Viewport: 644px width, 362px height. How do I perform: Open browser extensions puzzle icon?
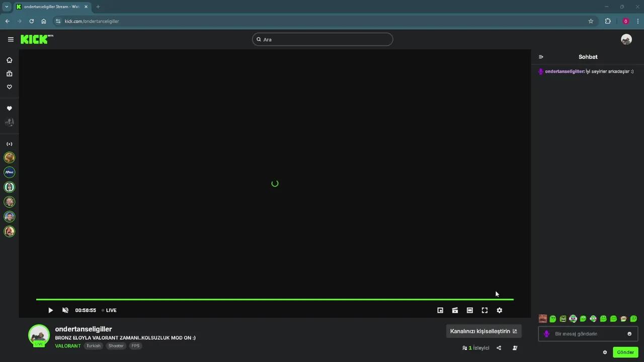pyautogui.click(x=608, y=21)
